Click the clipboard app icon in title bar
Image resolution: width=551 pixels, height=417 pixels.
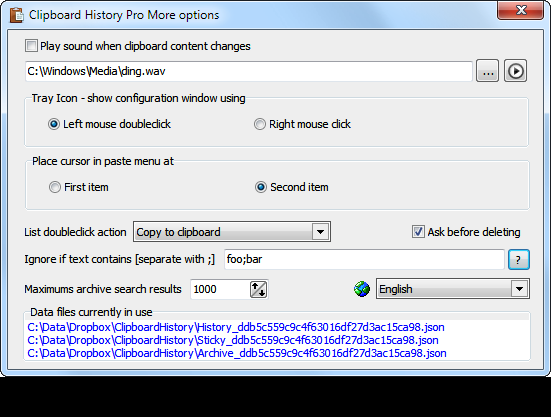click(17, 15)
